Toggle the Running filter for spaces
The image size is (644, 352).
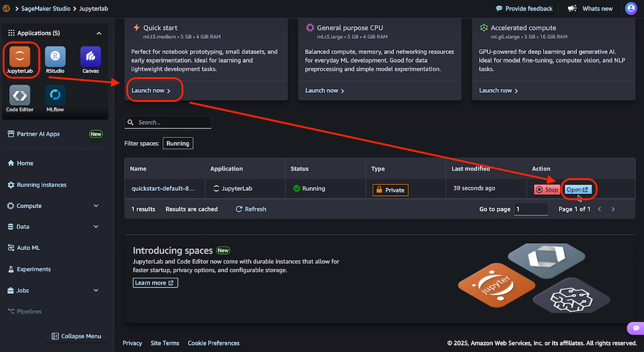tap(178, 143)
